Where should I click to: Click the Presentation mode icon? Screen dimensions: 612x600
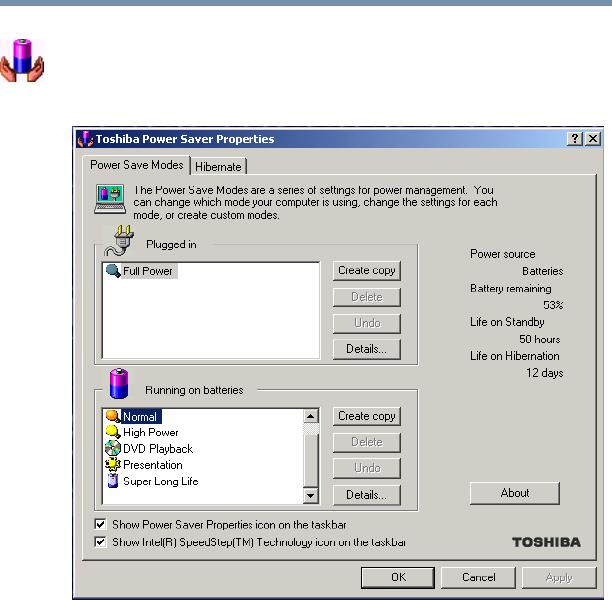(x=113, y=465)
